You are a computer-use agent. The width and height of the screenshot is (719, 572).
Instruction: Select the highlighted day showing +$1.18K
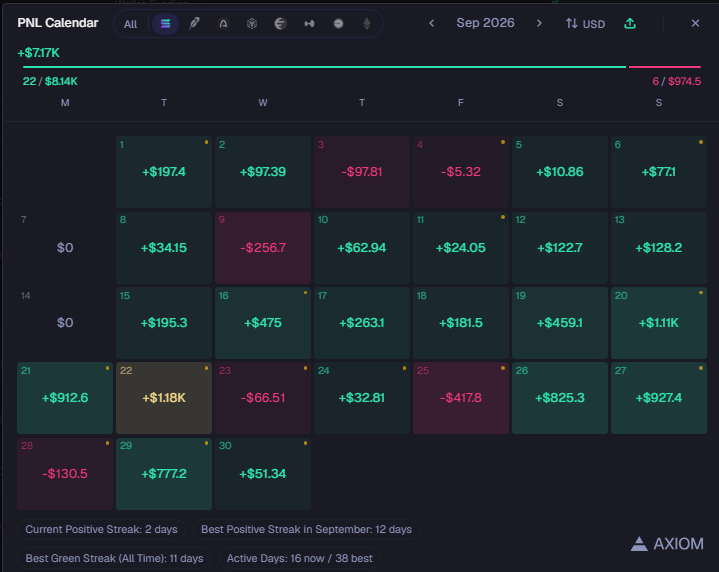coord(164,398)
